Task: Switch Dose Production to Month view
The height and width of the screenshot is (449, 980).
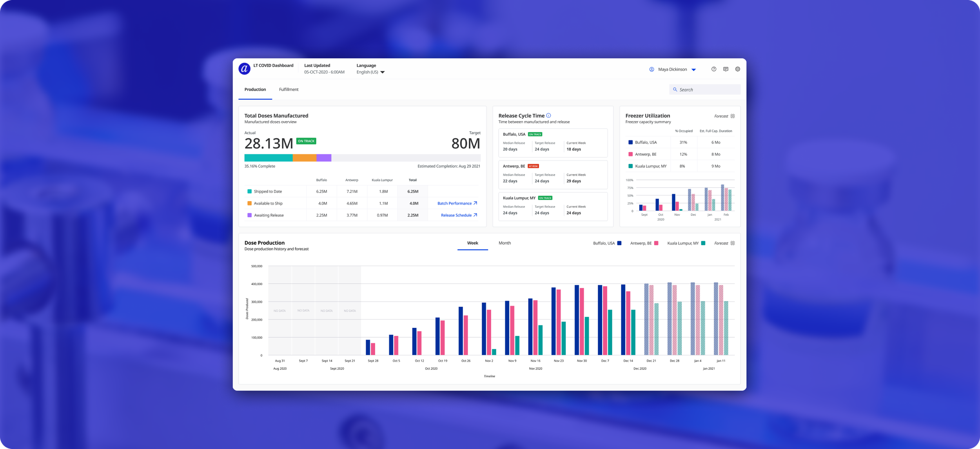Action: pos(504,243)
